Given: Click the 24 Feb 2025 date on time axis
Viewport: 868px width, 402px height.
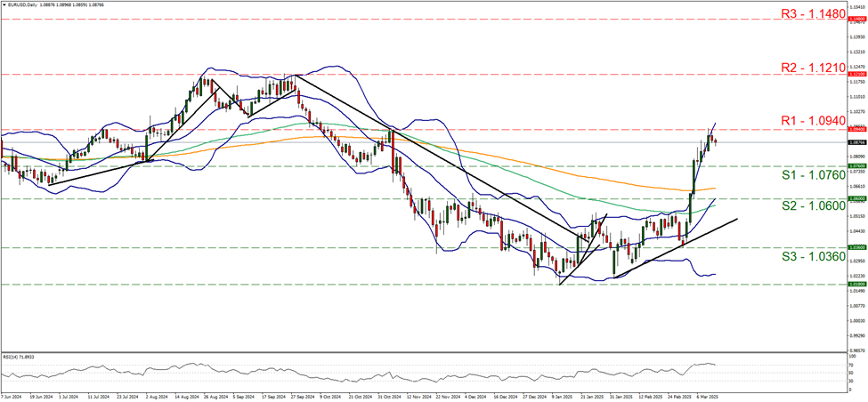Looking at the screenshot, I should [678, 397].
